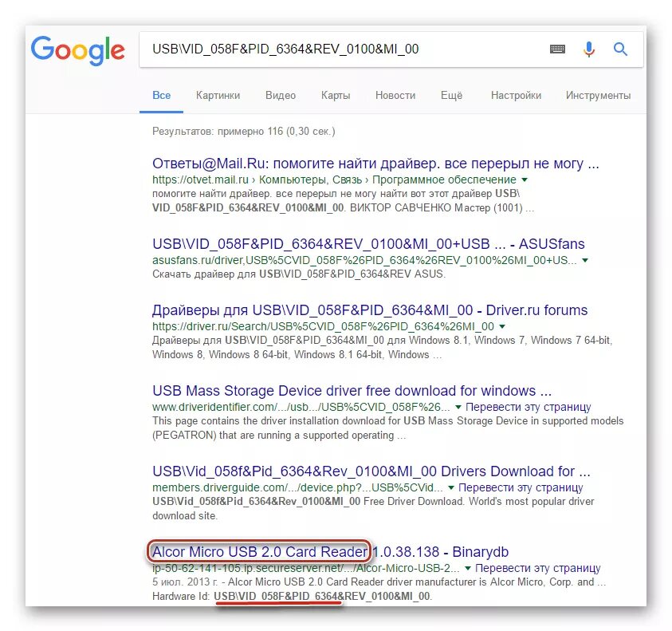Open the Drivers Download for result link
The height and width of the screenshot is (631, 672).
[371, 471]
